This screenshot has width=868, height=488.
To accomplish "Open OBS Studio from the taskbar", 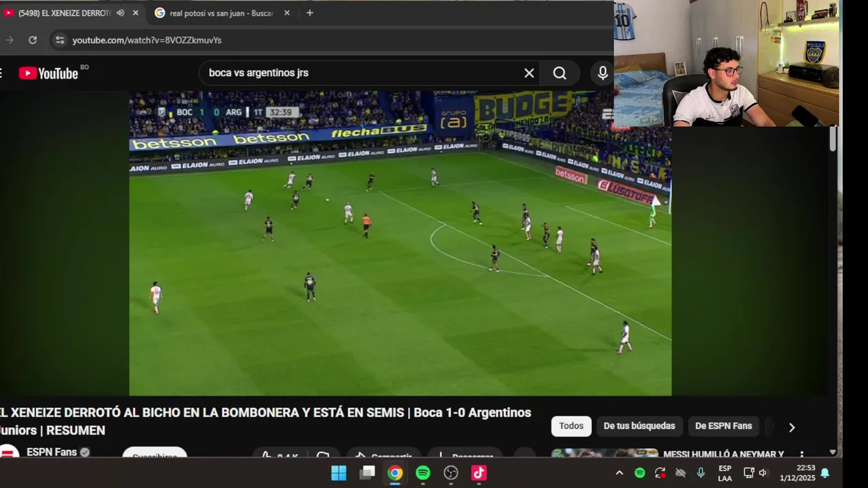I will [451, 473].
